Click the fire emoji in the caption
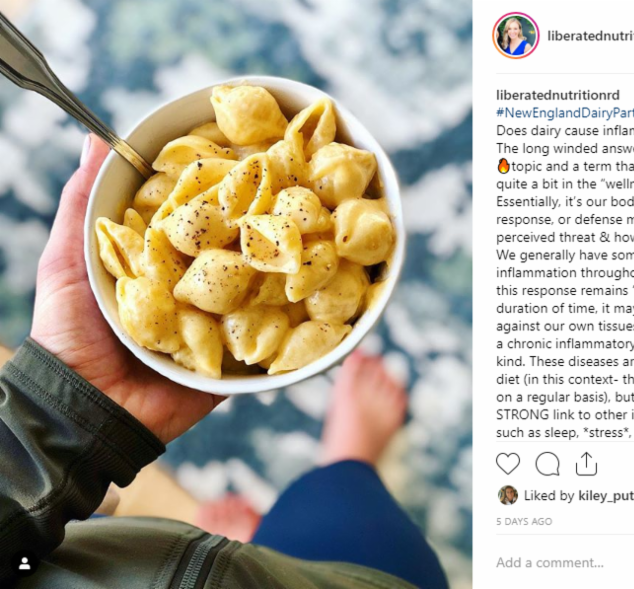The height and width of the screenshot is (589, 634). (503, 166)
